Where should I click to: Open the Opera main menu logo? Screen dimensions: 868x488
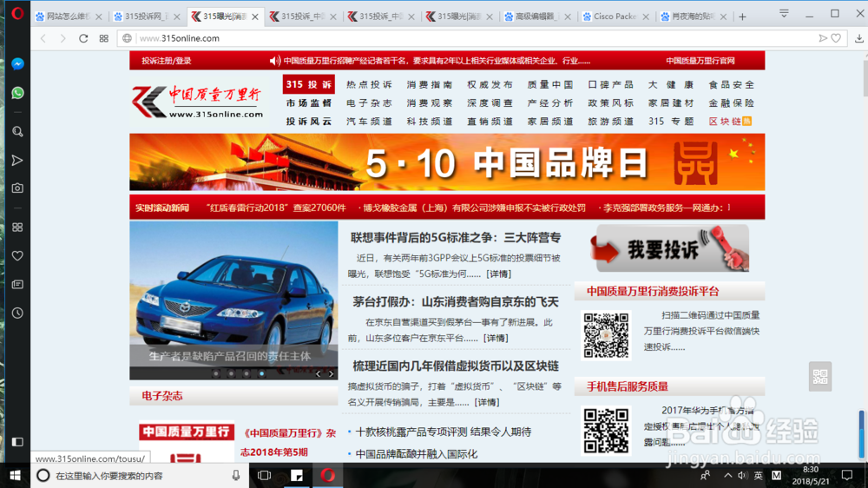(x=17, y=13)
